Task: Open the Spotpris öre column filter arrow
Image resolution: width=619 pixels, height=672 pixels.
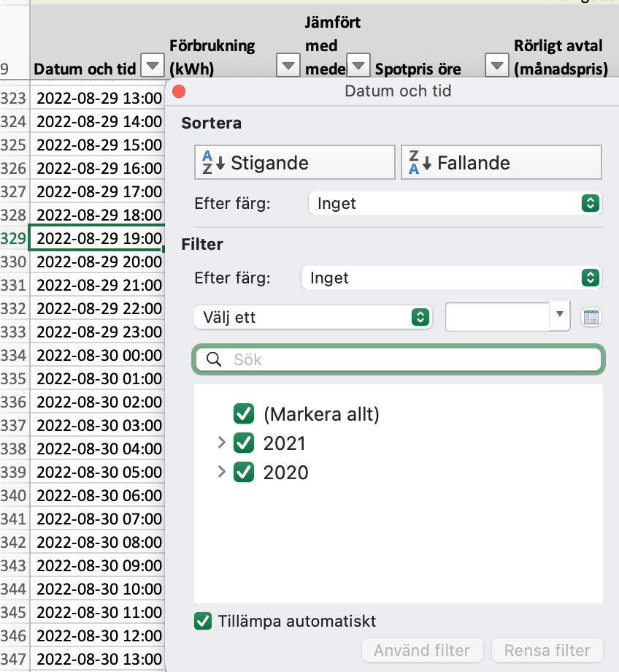Action: [496, 65]
